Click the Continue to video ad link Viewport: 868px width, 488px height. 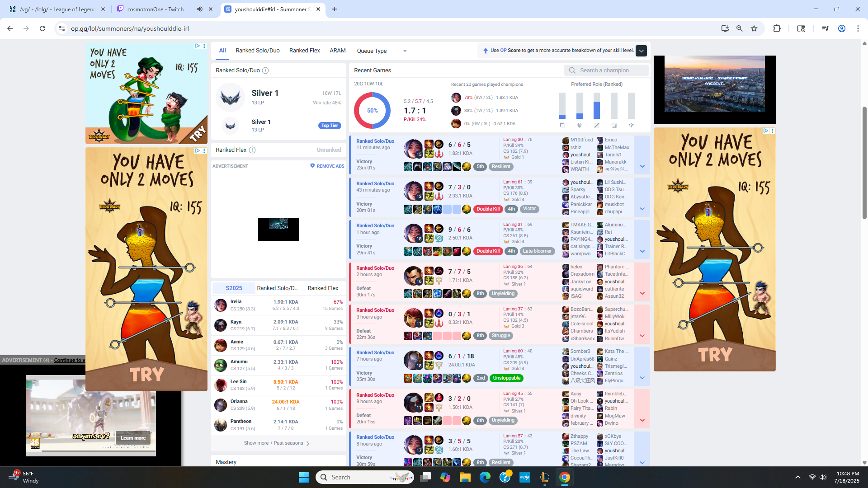pyautogui.click(x=69, y=361)
